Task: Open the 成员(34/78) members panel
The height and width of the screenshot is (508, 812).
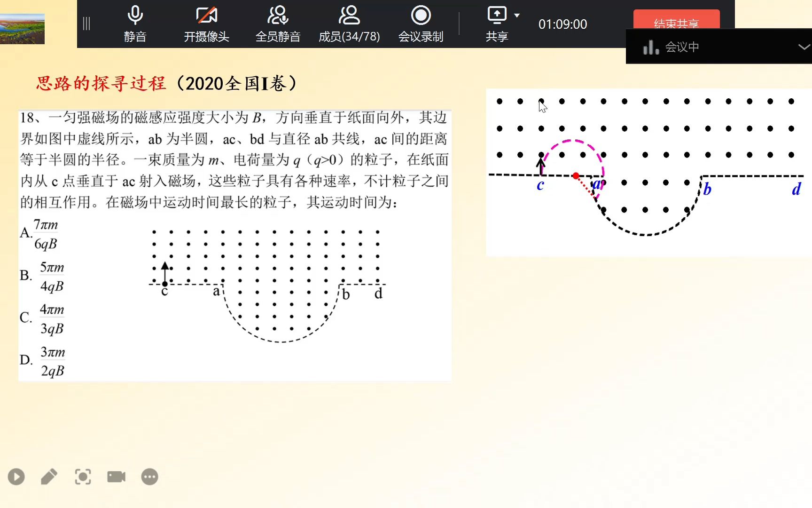Action: point(349,24)
